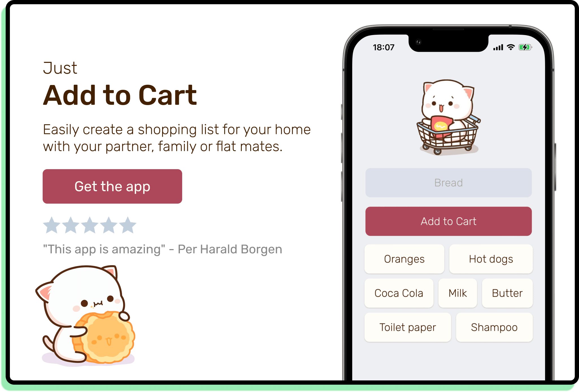The width and height of the screenshot is (579, 392).
Task: Click the Coca Cola suggestion button
Action: [x=403, y=292]
